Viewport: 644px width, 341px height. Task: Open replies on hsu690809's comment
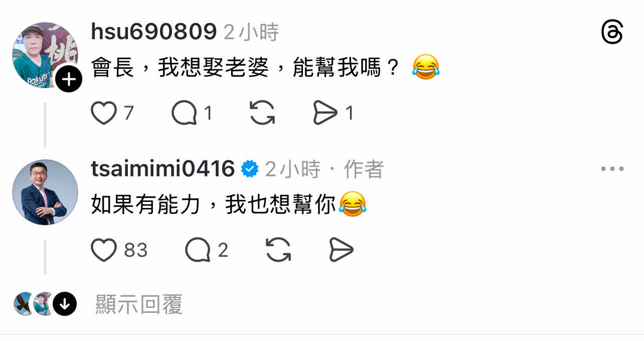[x=184, y=113]
